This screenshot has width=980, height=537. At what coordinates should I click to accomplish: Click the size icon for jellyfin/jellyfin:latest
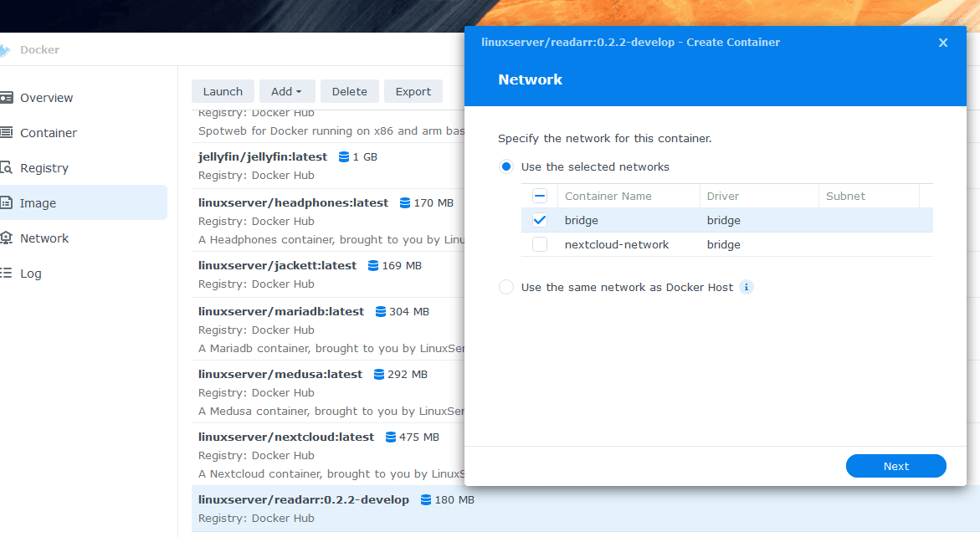point(344,156)
